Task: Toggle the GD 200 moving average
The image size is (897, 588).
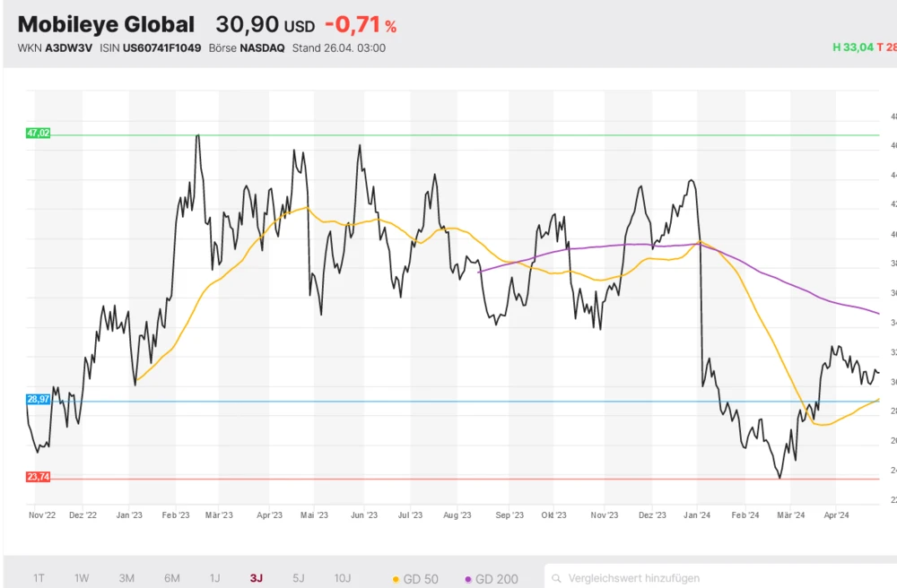Action: click(492, 578)
